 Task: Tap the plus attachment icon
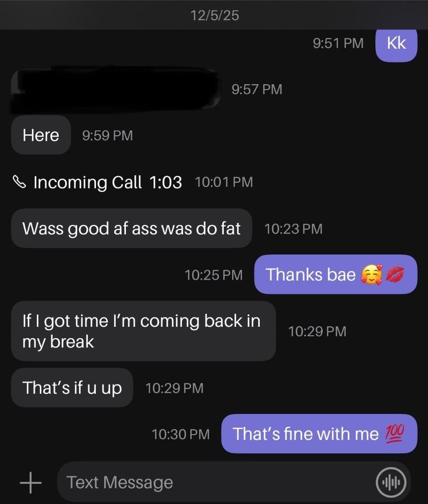pyautogui.click(x=31, y=482)
